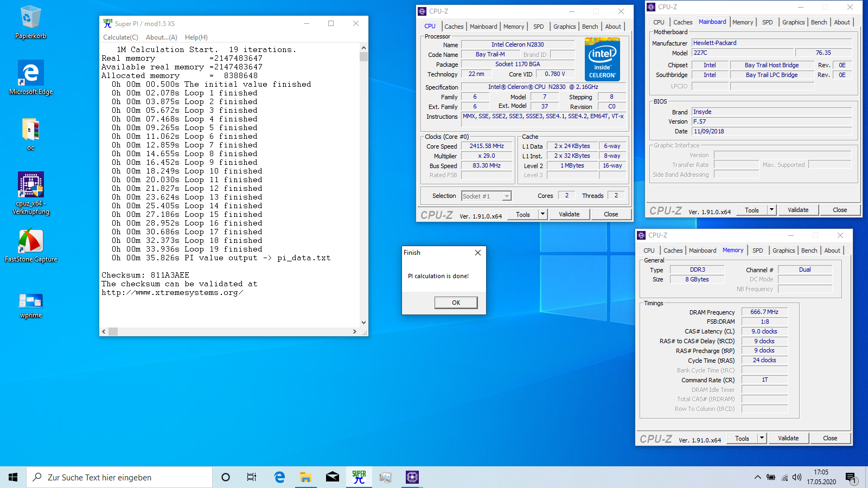
Task: Click Close button in CPU window
Action: [x=611, y=214]
